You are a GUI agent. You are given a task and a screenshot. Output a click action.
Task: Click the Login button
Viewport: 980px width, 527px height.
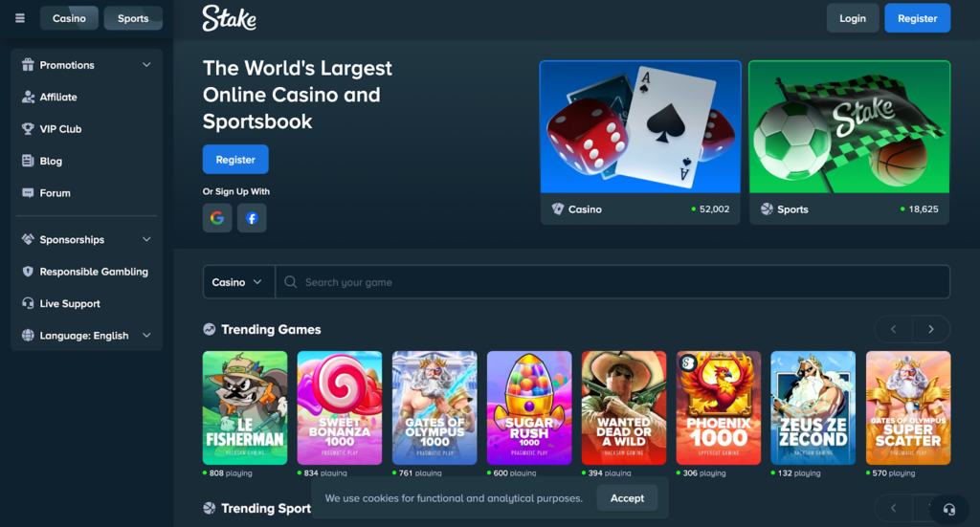(x=853, y=18)
